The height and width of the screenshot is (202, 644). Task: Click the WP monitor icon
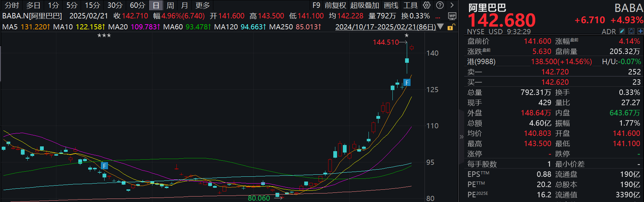[x=452, y=16]
